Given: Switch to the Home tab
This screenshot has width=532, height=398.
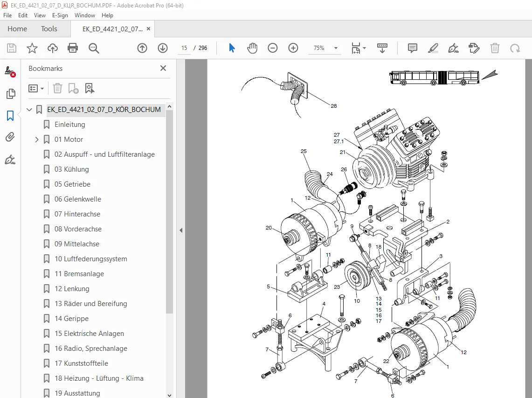Looking at the screenshot, I should pyautogui.click(x=17, y=29).
